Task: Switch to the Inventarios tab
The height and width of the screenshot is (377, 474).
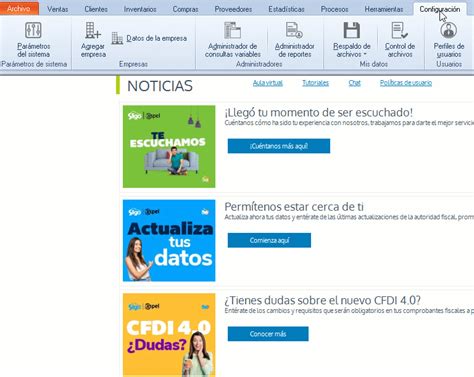Action: click(x=140, y=9)
